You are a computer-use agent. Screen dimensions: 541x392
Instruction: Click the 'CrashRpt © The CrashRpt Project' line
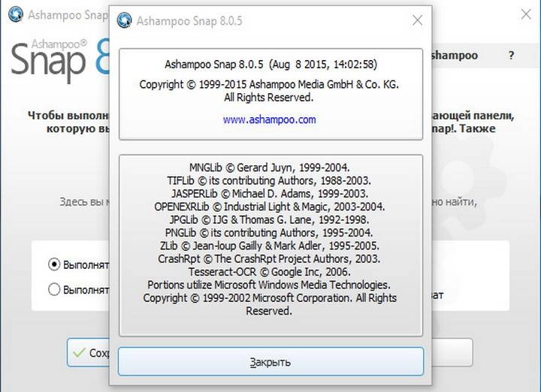pyautogui.click(x=269, y=258)
